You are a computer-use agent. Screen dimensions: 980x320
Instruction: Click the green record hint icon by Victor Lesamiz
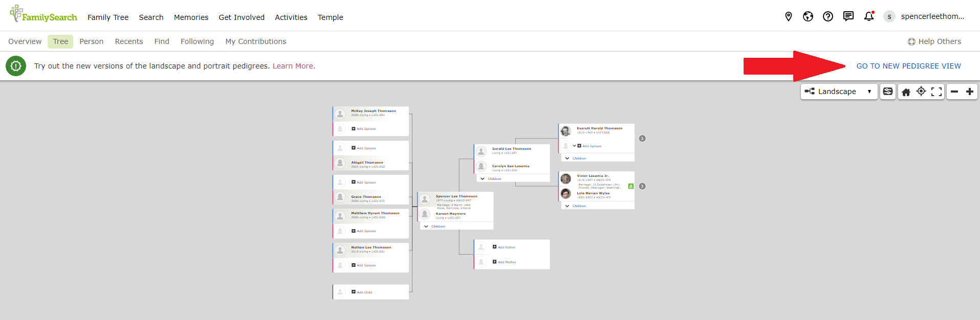pos(630,186)
